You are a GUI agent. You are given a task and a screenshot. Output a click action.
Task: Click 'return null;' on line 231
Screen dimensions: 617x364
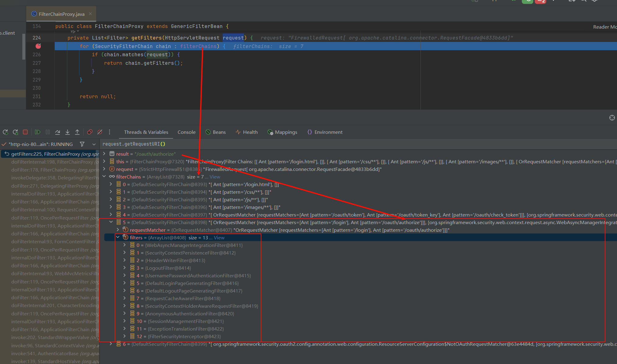tap(98, 96)
